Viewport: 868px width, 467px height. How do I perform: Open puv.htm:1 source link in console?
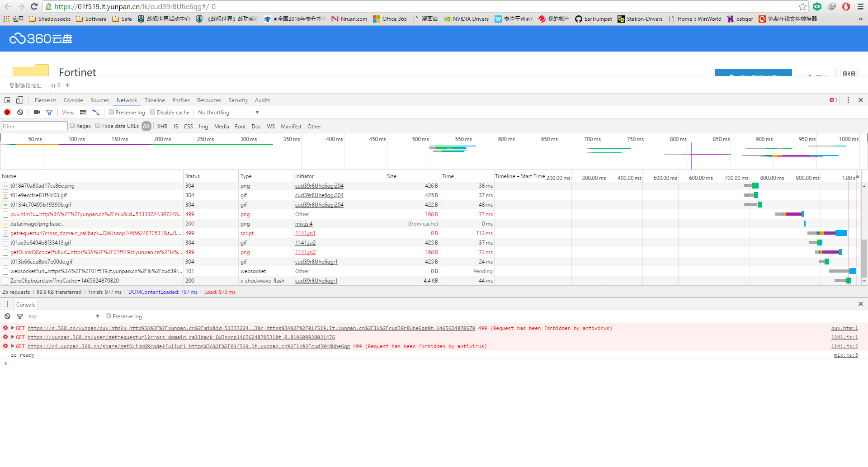(x=844, y=328)
